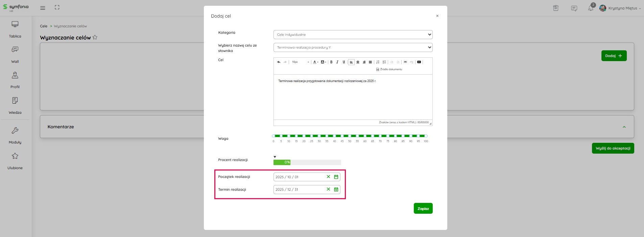Toggle underline formatting in the Cel editor

[x=344, y=62]
